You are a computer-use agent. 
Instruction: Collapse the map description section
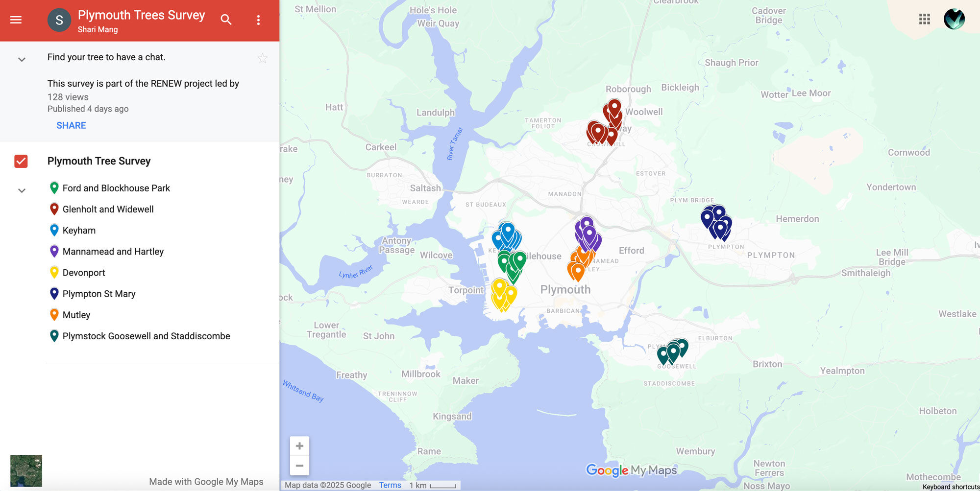(22, 59)
